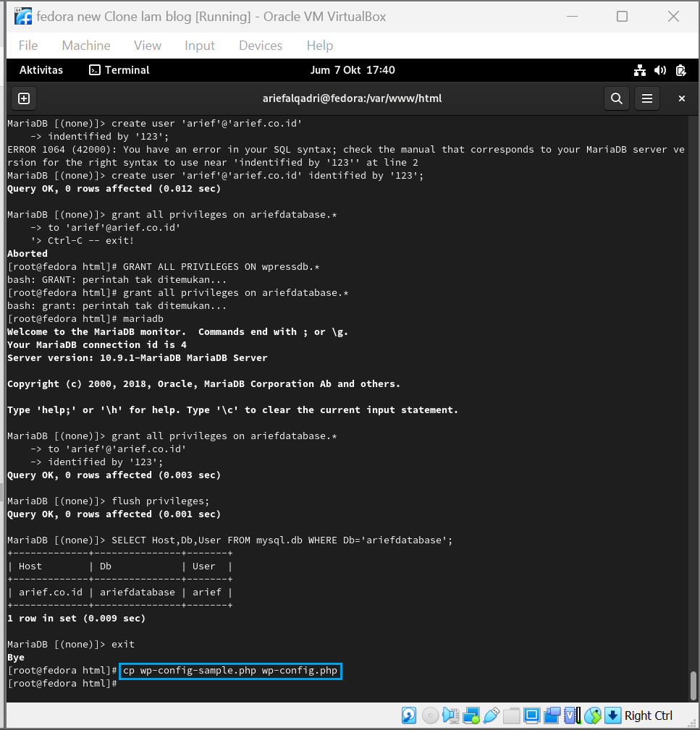This screenshot has height=730, width=700.
Task: Click the 'Aborted' line in terminal
Action: [27, 254]
